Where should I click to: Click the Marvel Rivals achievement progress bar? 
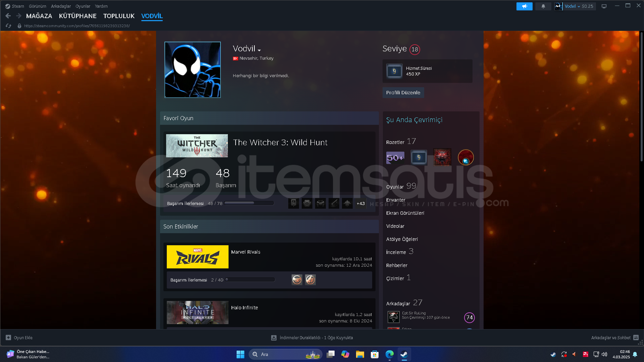pyautogui.click(x=250, y=280)
